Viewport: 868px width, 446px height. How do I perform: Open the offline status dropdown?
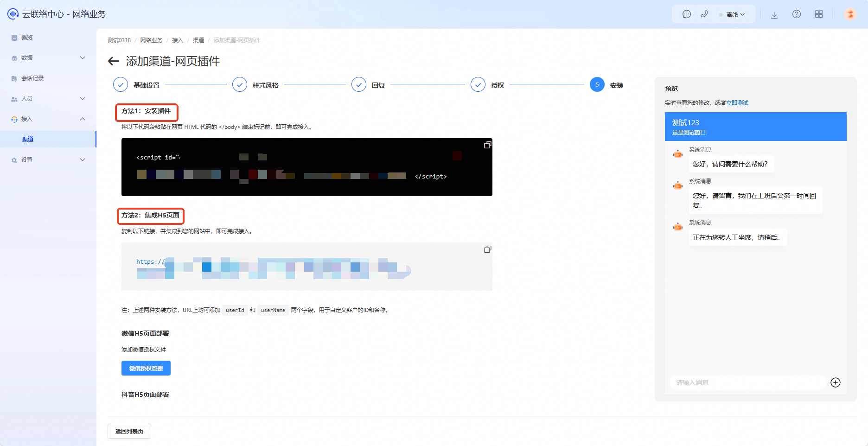(x=732, y=14)
